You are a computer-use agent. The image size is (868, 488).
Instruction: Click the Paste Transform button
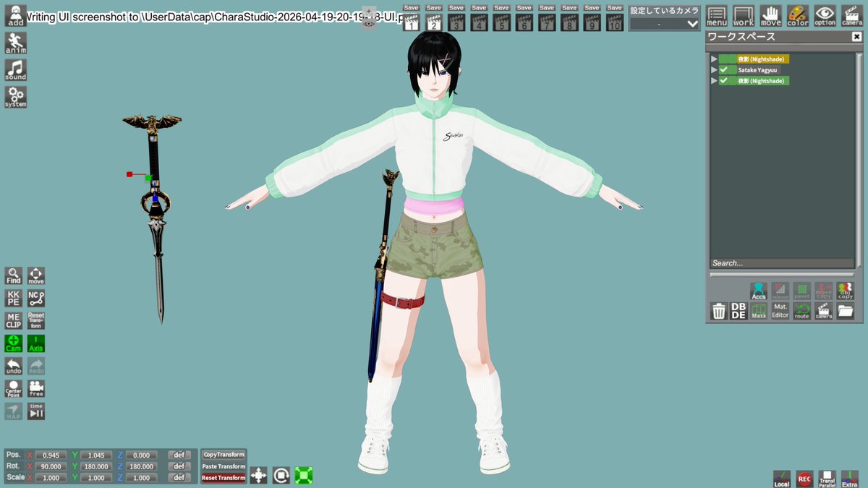pyautogui.click(x=224, y=466)
